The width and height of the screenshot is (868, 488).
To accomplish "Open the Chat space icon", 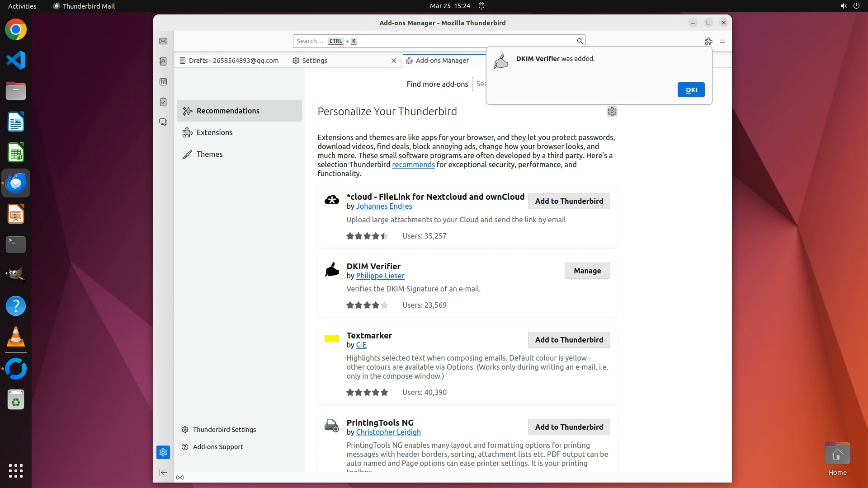I will pyautogui.click(x=163, y=122).
